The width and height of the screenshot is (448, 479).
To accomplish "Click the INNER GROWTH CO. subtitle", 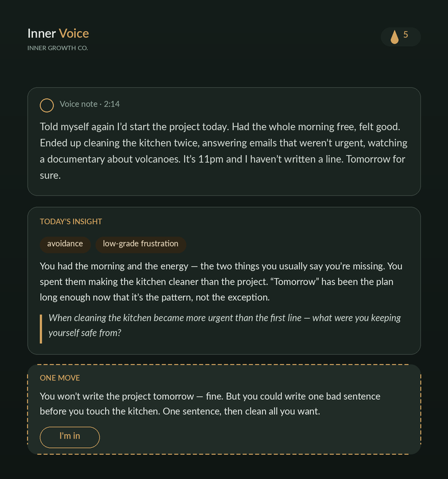I will point(58,48).
